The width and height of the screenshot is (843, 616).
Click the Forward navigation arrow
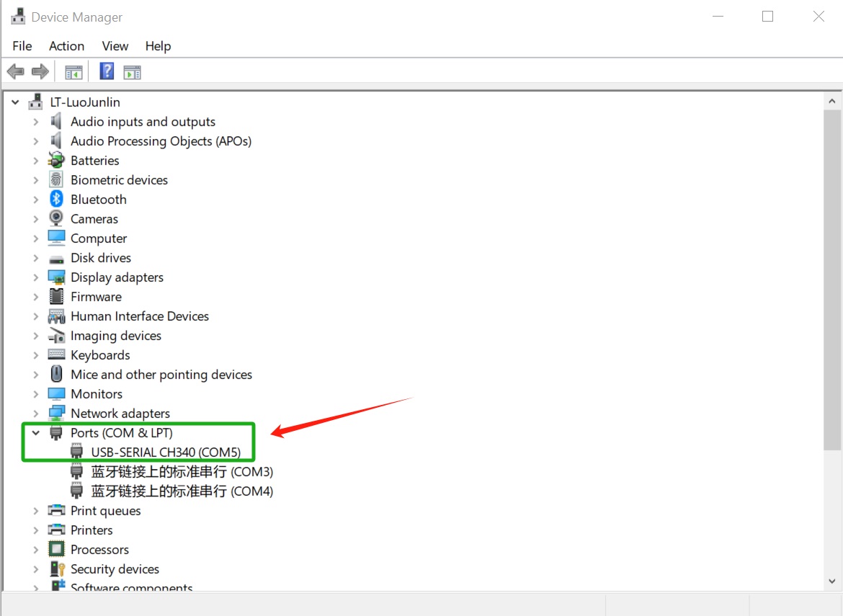coord(40,71)
